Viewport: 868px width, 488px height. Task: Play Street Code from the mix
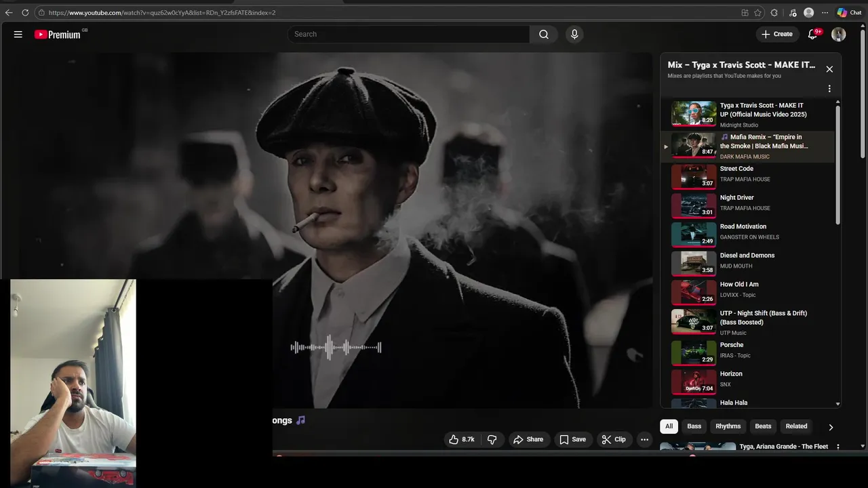(748, 176)
